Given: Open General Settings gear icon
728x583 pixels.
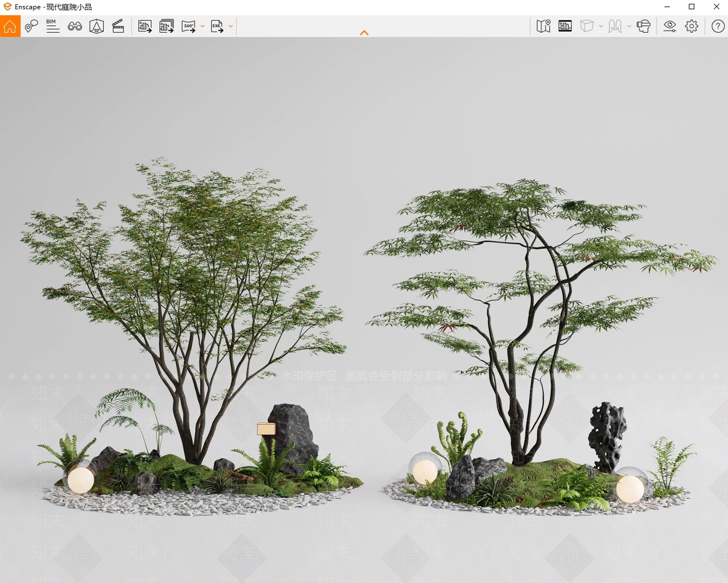Looking at the screenshot, I should coord(692,26).
